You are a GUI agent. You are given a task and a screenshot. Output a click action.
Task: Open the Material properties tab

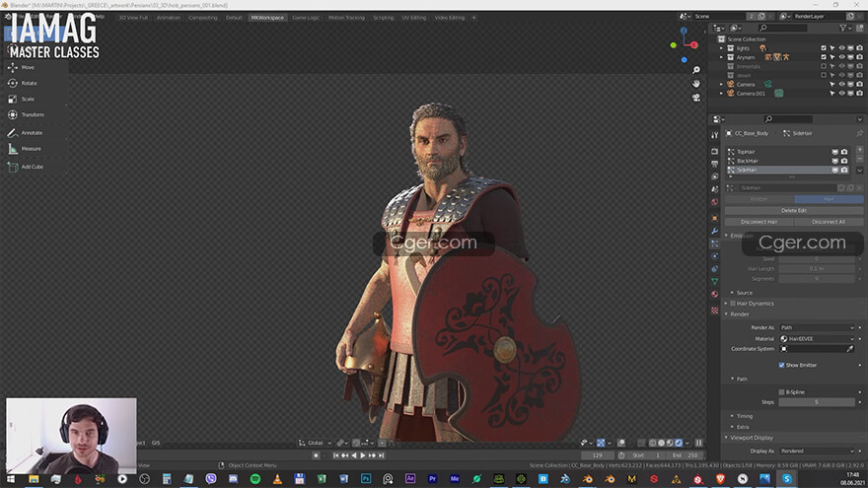click(x=715, y=295)
